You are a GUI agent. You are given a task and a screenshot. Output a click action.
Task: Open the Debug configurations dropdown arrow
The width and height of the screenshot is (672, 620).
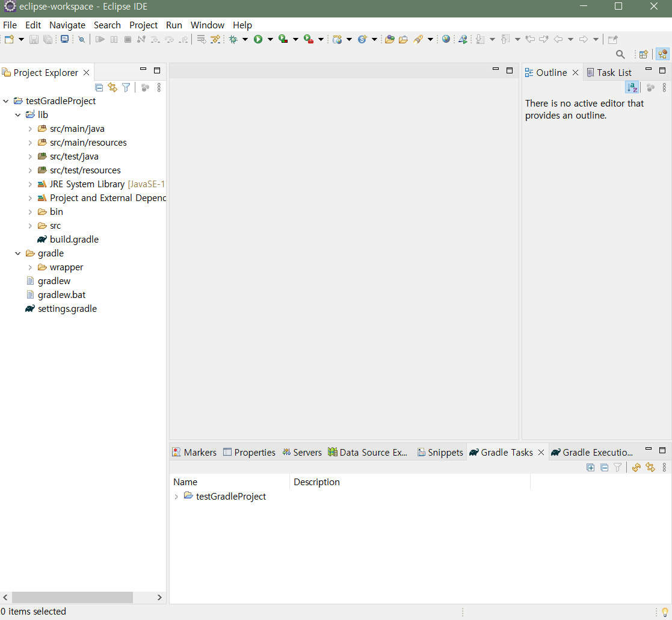[245, 40]
